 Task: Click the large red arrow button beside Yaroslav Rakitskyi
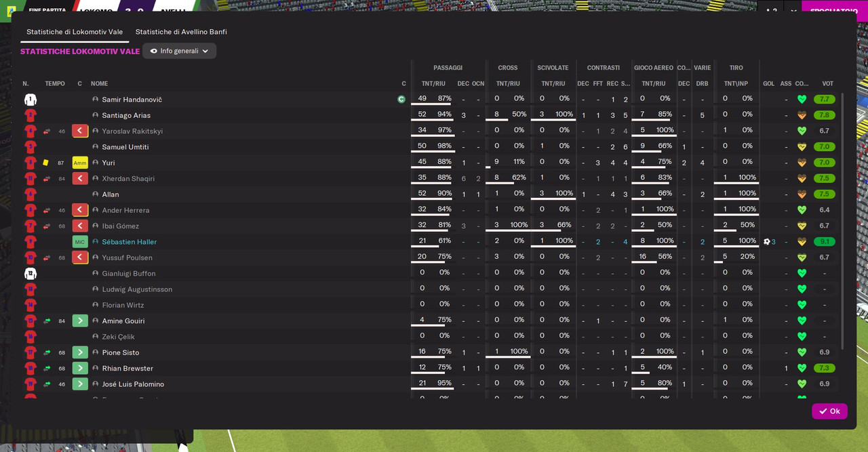click(80, 131)
